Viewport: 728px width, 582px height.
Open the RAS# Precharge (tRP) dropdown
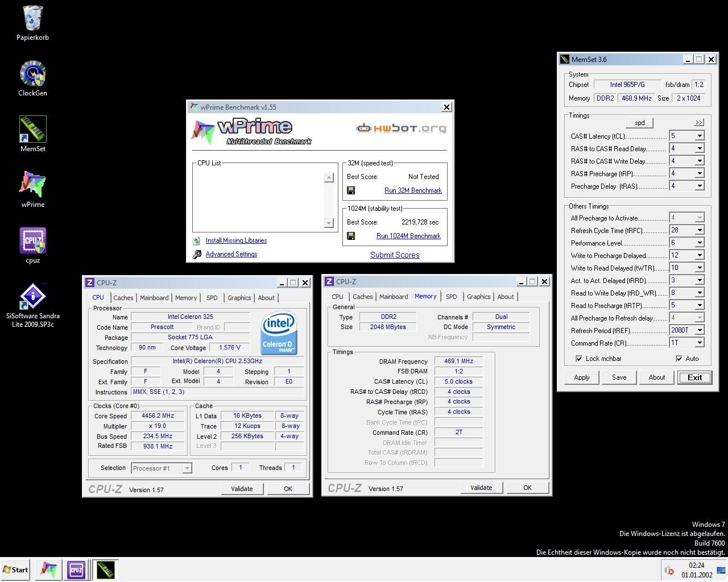[x=700, y=173]
